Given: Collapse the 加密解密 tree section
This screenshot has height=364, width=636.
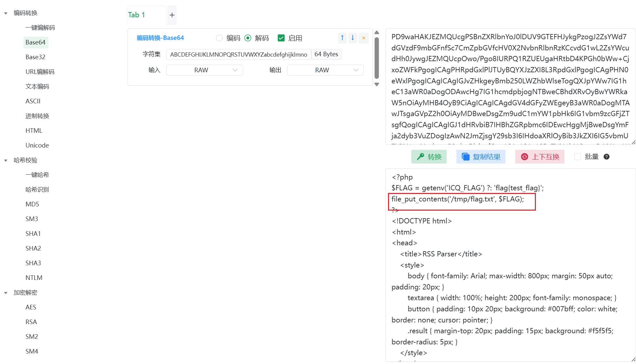Looking at the screenshot, I should (x=6, y=293).
